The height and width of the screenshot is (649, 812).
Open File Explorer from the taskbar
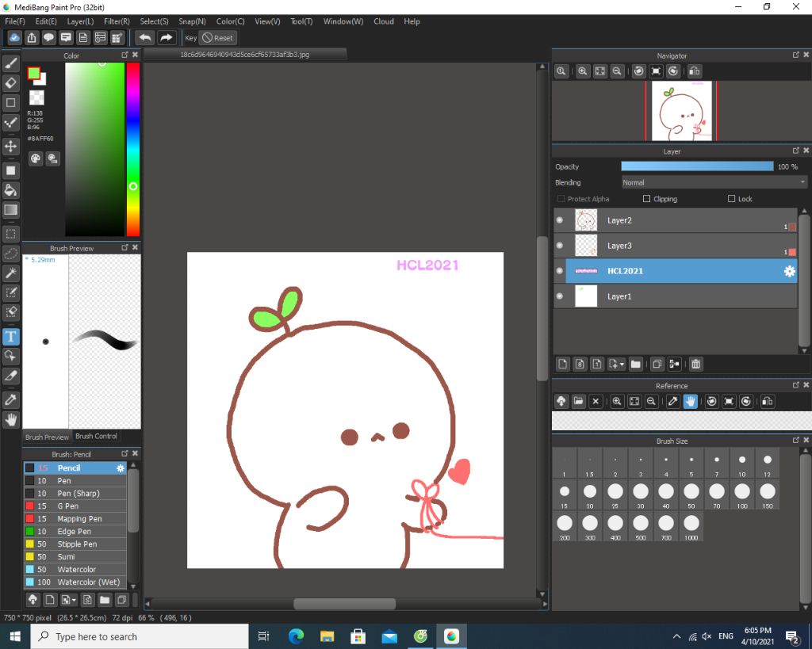[327, 636]
